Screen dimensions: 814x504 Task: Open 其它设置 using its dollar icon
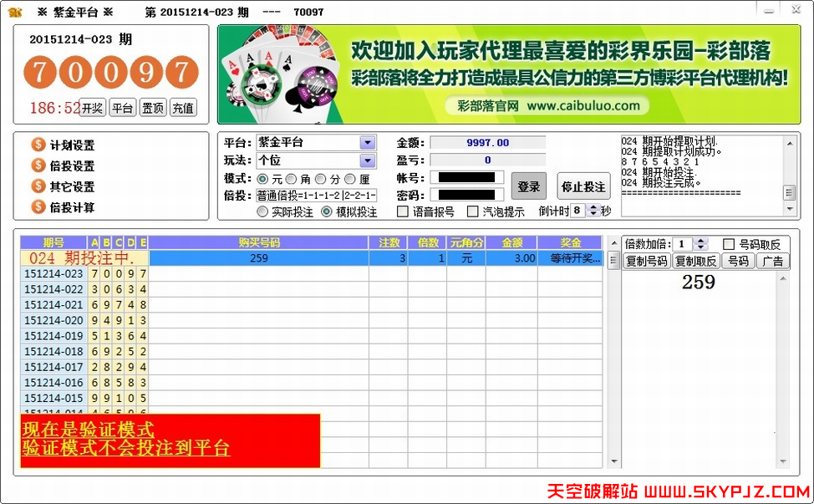click(x=38, y=184)
